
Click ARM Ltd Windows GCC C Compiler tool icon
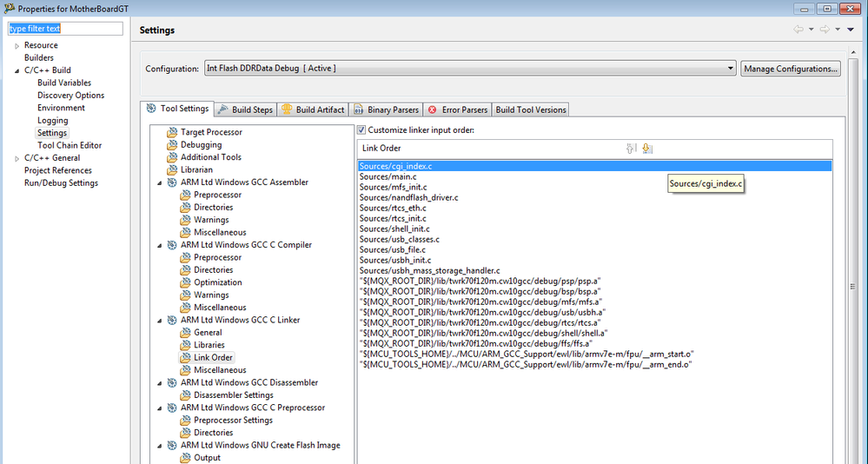pos(172,245)
